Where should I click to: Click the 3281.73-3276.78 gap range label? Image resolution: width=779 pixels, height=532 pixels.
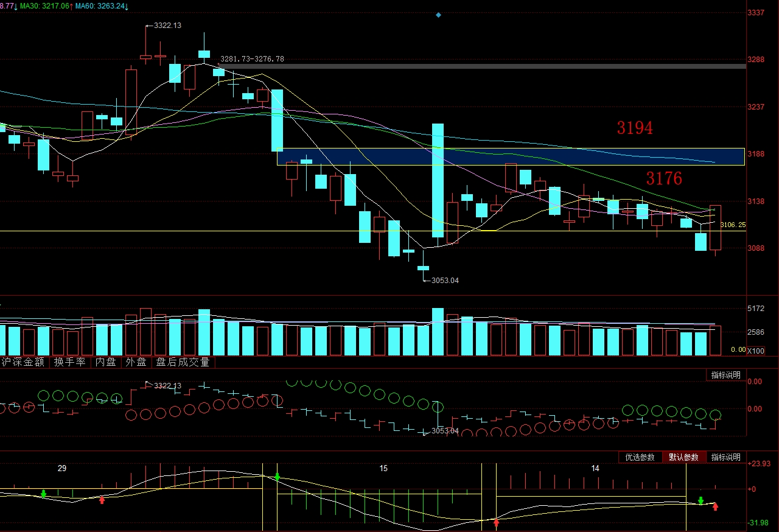coord(252,59)
